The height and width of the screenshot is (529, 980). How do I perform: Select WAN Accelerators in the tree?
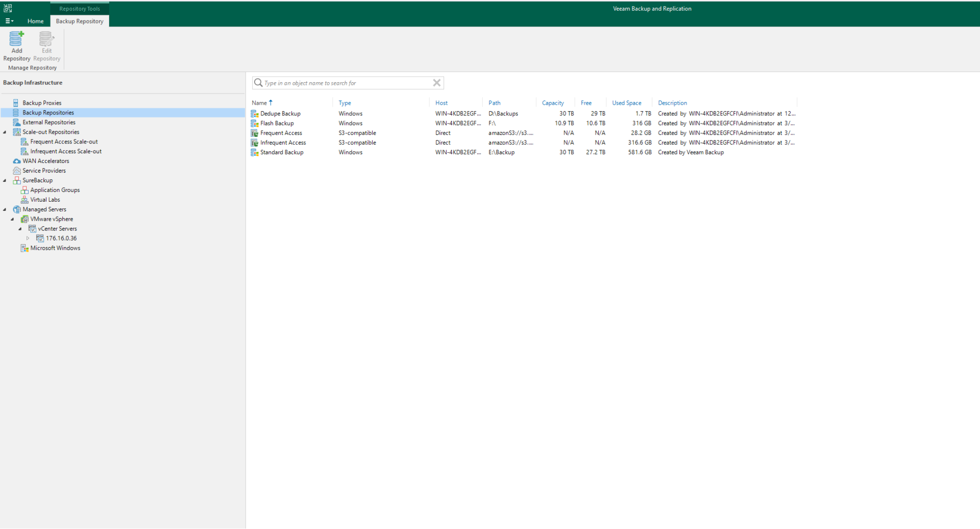coord(46,161)
